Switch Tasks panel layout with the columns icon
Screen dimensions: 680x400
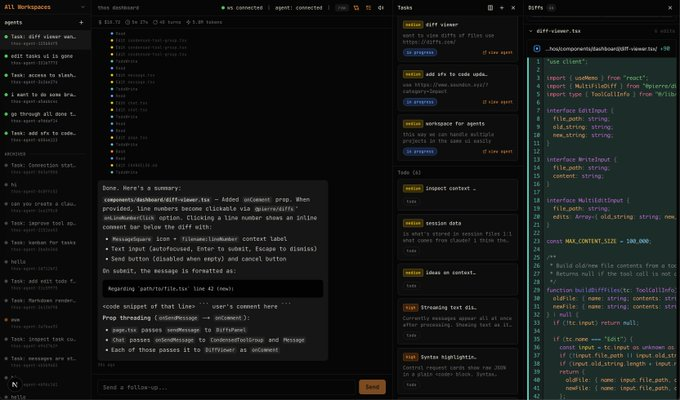pyautogui.click(x=490, y=8)
